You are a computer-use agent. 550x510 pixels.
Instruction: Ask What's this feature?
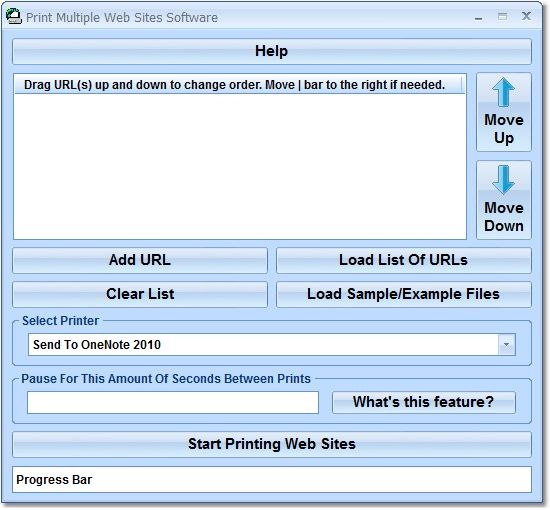(x=424, y=402)
